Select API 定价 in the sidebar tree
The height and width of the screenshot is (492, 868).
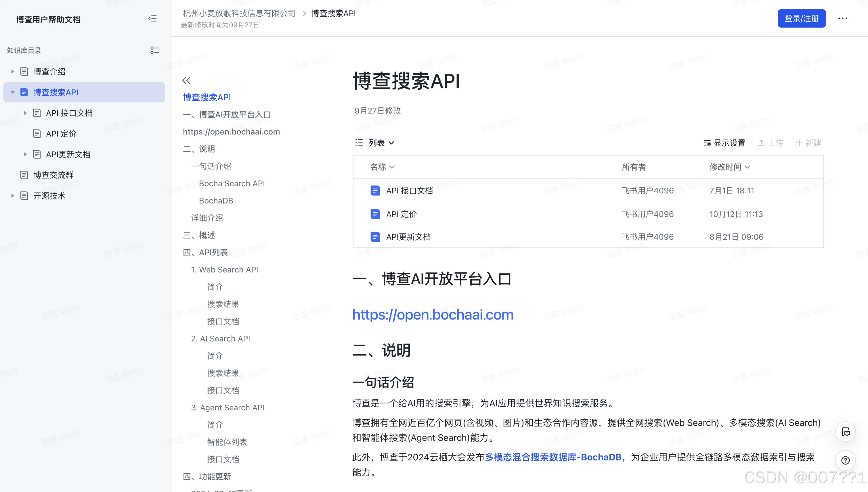(x=61, y=134)
